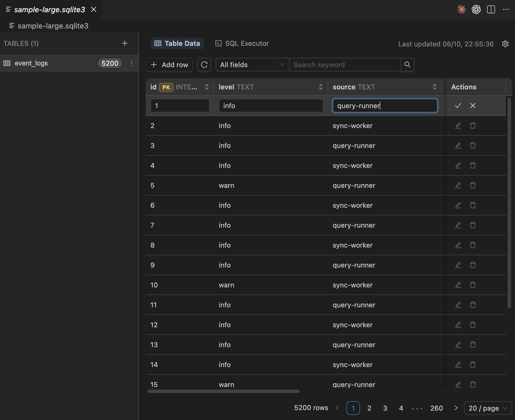This screenshot has width=515, height=420.
Task: Click sample-large.sqlite3 breadcrumb
Action: pyautogui.click(x=53, y=26)
